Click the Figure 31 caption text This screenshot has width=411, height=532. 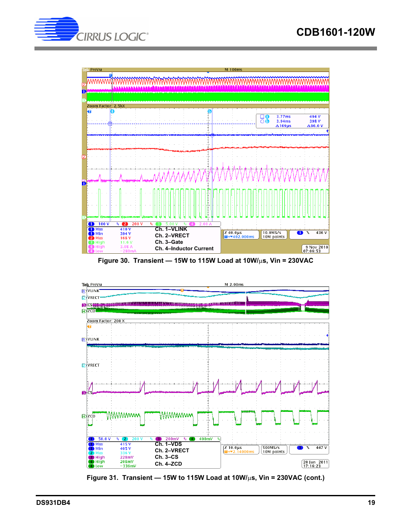click(x=205, y=478)
